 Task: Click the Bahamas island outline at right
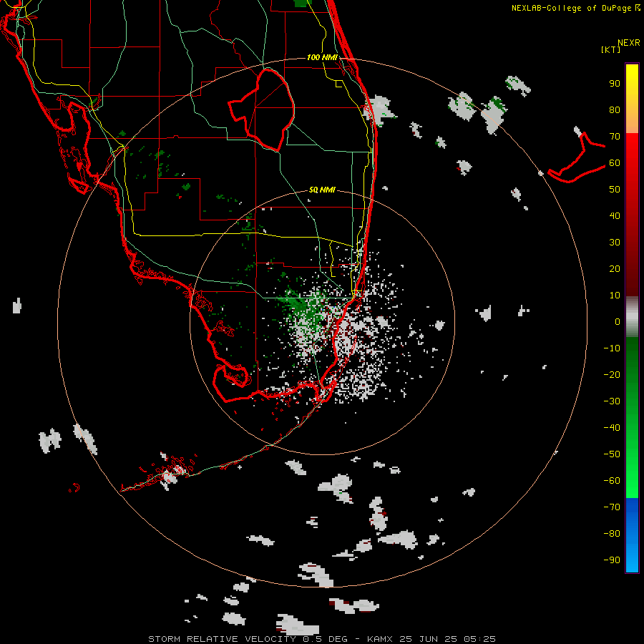tap(577, 157)
